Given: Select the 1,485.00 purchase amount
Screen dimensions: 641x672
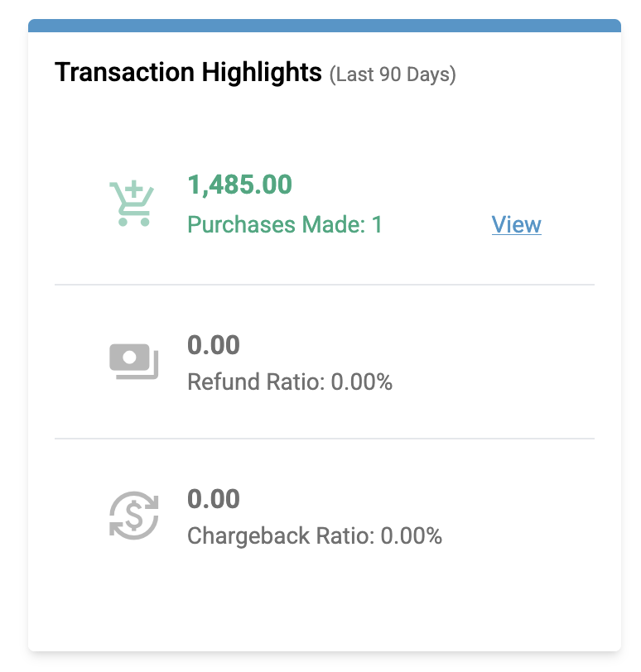Looking at the screenshot, I should pos(239,185).
